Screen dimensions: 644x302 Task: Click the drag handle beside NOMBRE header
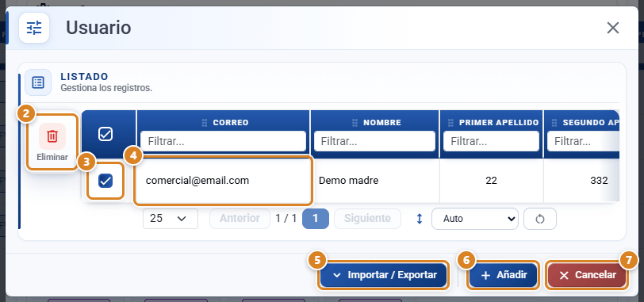(355, 123)
